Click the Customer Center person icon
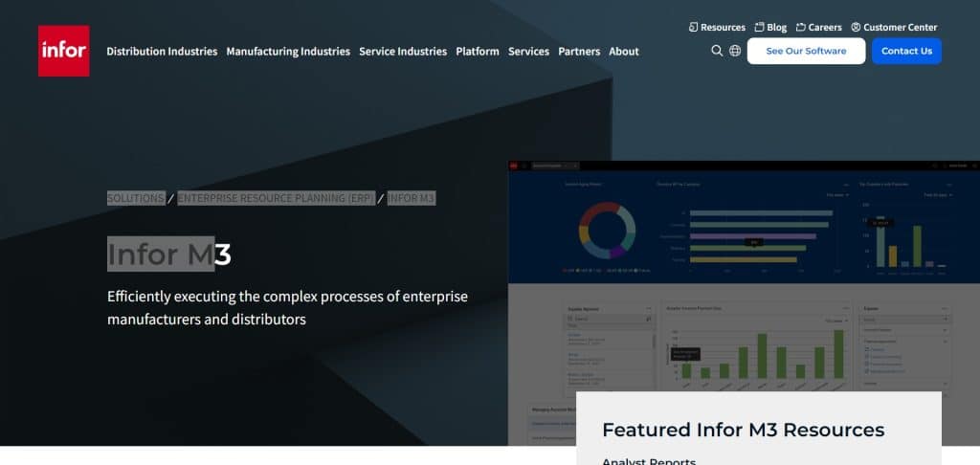Image resolution: width=980 pixels, height=465 pixels. click(856, 27)
